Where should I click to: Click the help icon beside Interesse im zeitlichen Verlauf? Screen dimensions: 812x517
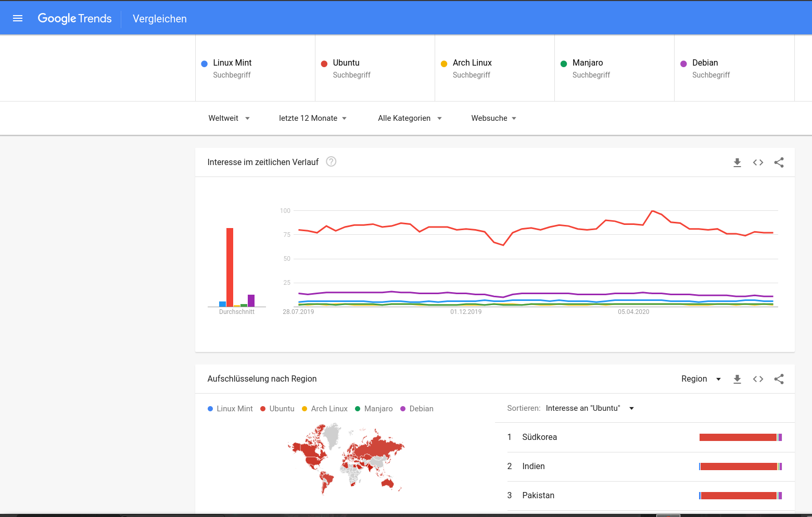(331, 161)
